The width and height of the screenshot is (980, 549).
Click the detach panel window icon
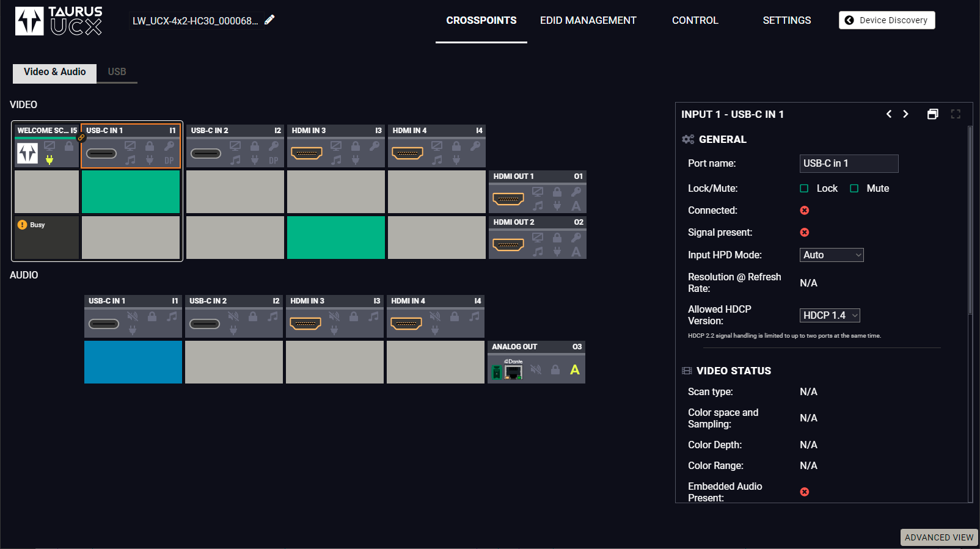(932, 114)
